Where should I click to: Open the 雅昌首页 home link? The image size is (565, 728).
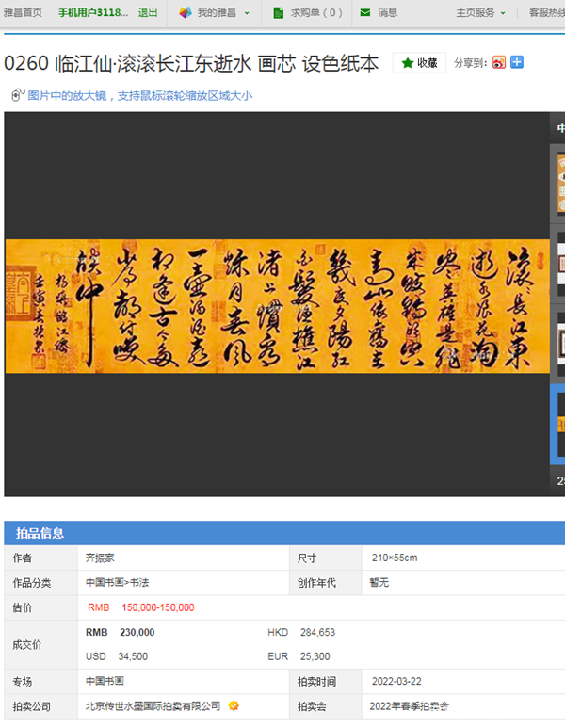pyautogui.click(x=23, y=12)
